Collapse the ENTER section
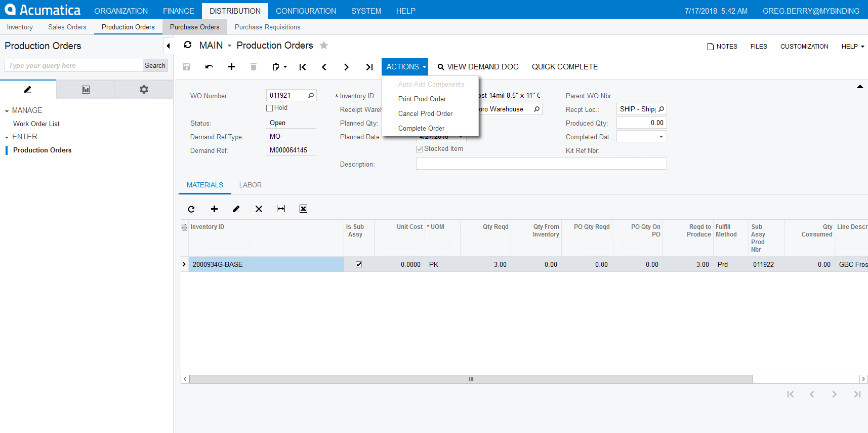Screen dimensions: 868x433 7,137
